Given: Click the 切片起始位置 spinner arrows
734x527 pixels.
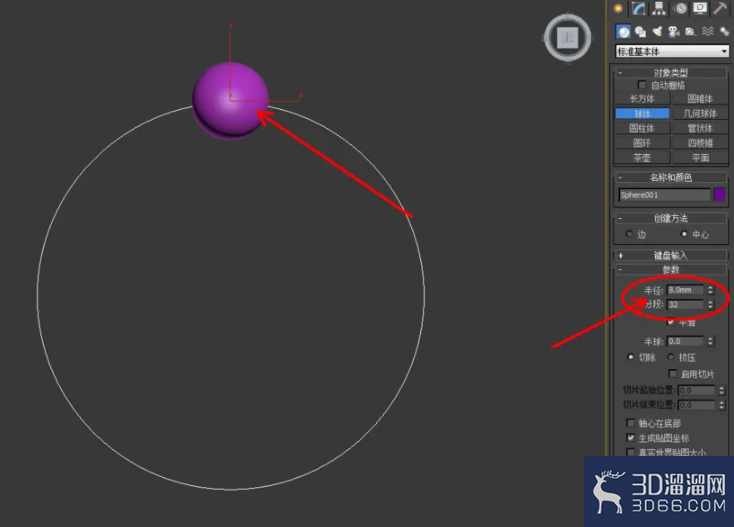Looking at the screenshot, I should (x=722, y=390).
